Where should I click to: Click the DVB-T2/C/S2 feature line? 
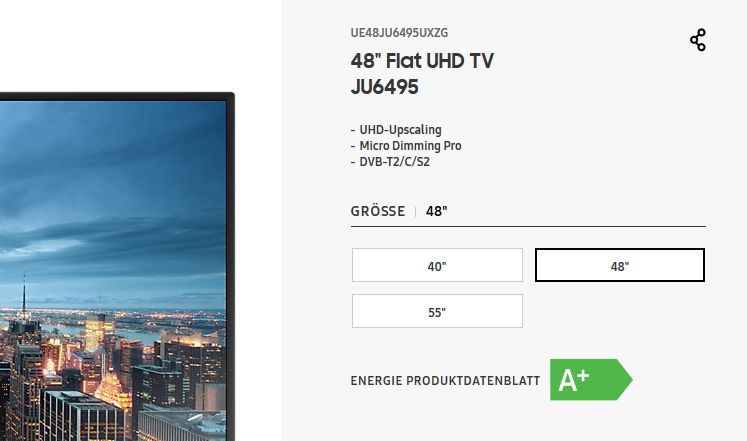click(x=390, y=162)
